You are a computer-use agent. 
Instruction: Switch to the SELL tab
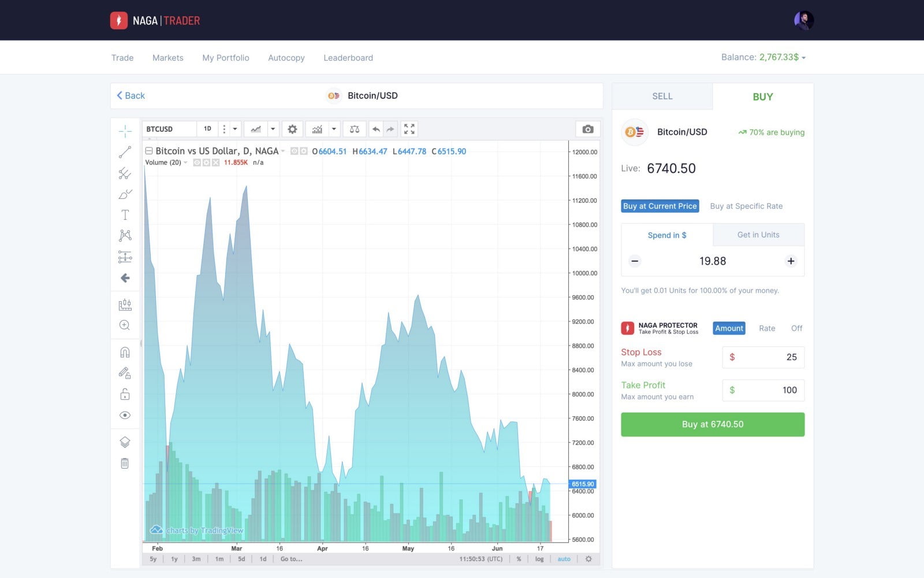662,97
